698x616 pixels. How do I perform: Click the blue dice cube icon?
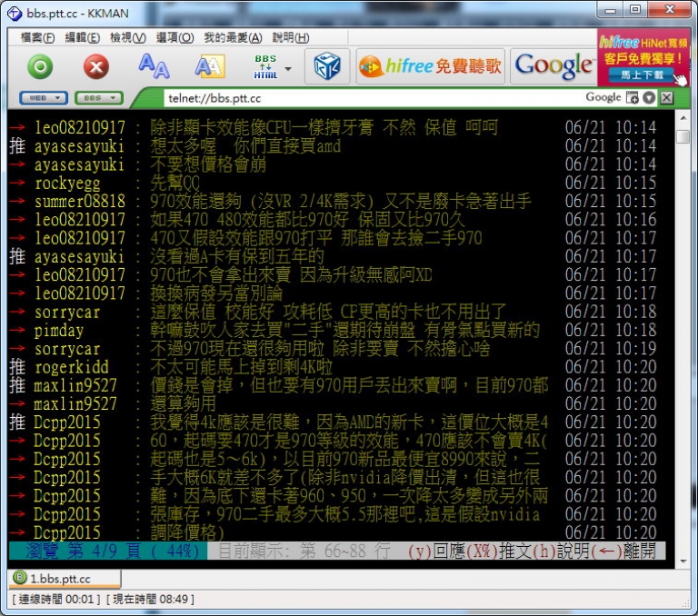click(327, 66)
